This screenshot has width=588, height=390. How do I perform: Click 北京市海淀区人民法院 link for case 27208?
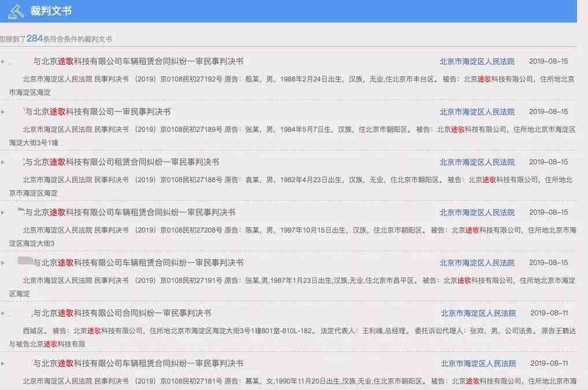[x=477, y=212]
